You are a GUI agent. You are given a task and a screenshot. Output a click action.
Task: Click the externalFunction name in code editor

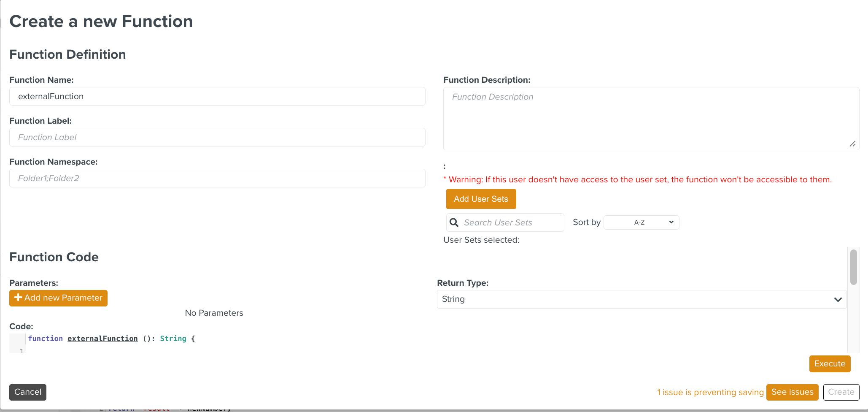[x=102, y=339]
